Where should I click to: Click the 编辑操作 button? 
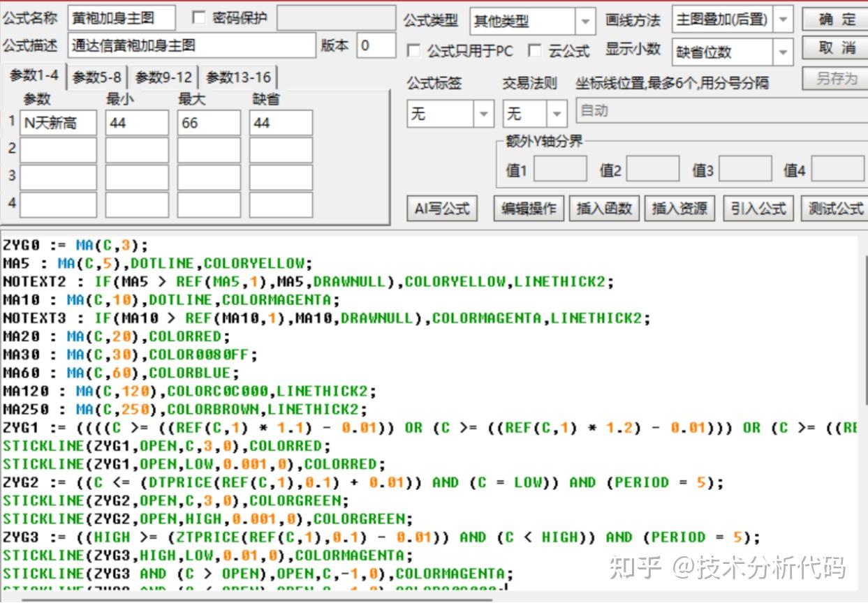529,208
